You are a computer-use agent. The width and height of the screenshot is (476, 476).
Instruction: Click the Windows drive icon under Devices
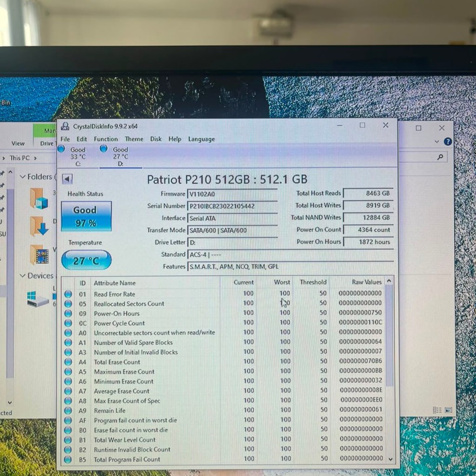coord(37,299)
